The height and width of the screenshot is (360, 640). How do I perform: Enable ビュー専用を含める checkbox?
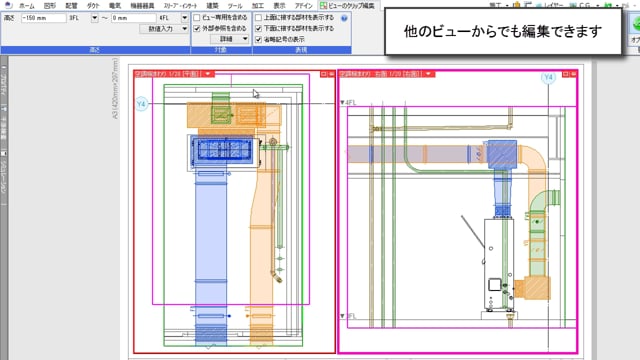(197, 18)
